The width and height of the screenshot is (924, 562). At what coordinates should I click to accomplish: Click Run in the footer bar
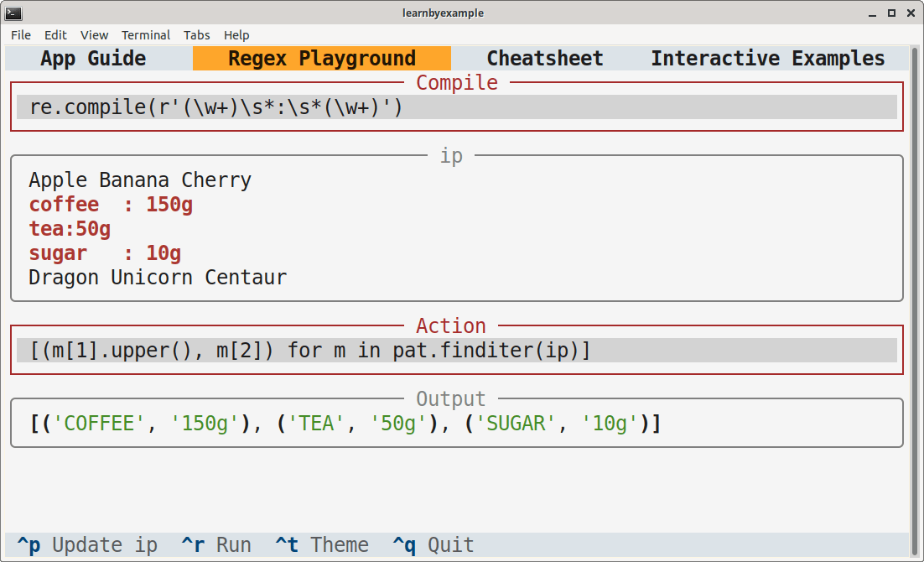click(217, 545)
